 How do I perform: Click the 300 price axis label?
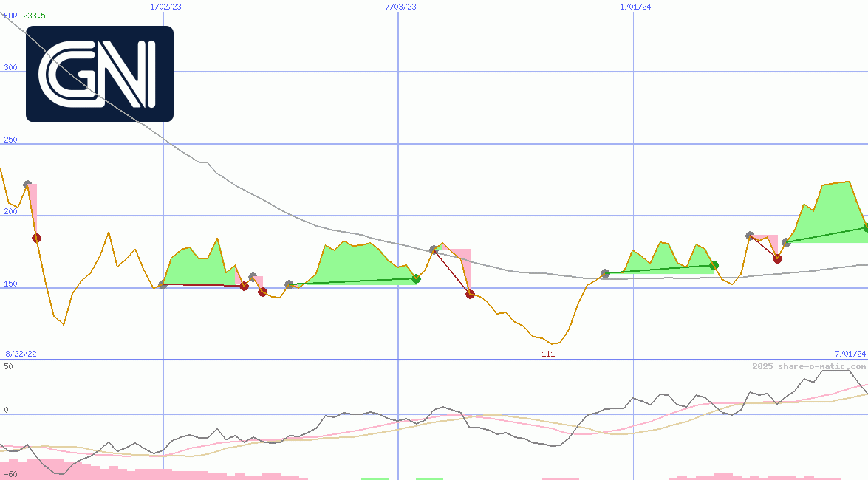click(x=10, y=67)
